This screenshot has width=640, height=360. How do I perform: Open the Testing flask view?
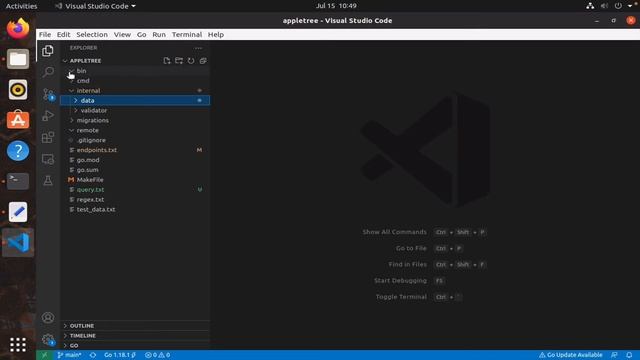pyautogui.click(x=48, y=180)
